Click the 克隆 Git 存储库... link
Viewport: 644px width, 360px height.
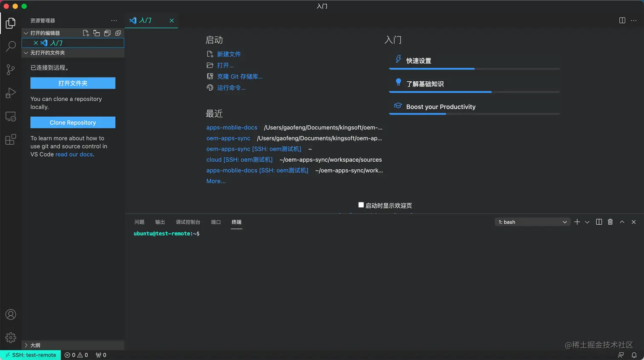coord(240,77)
